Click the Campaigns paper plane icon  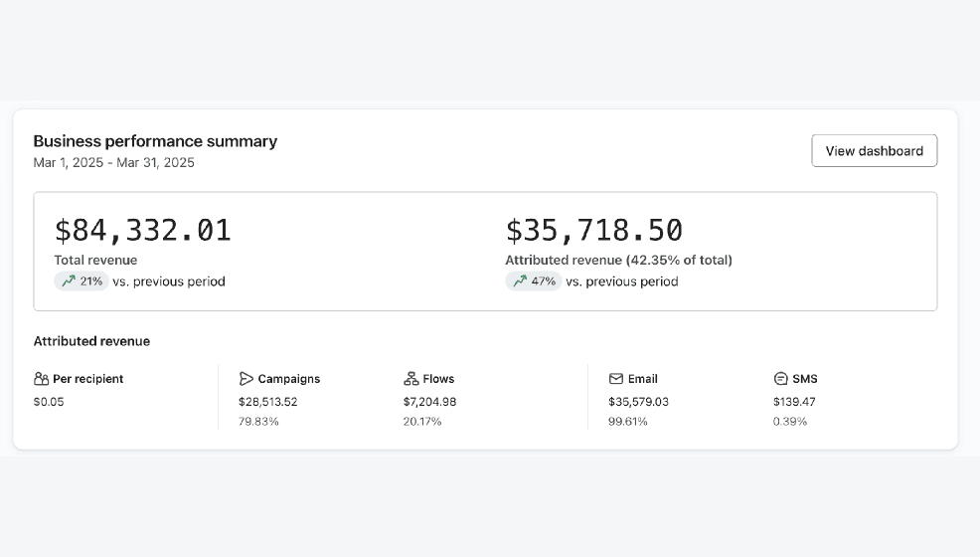(x=246, y=379)
